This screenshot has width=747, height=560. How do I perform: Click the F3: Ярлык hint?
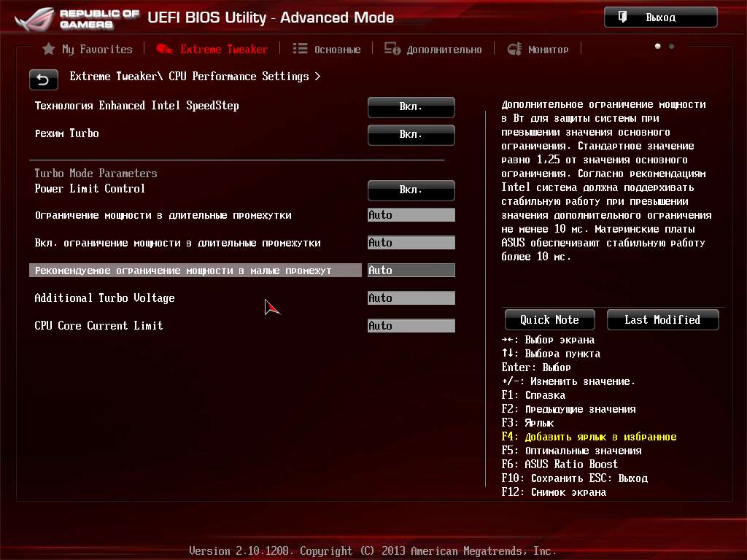point(527,423)
